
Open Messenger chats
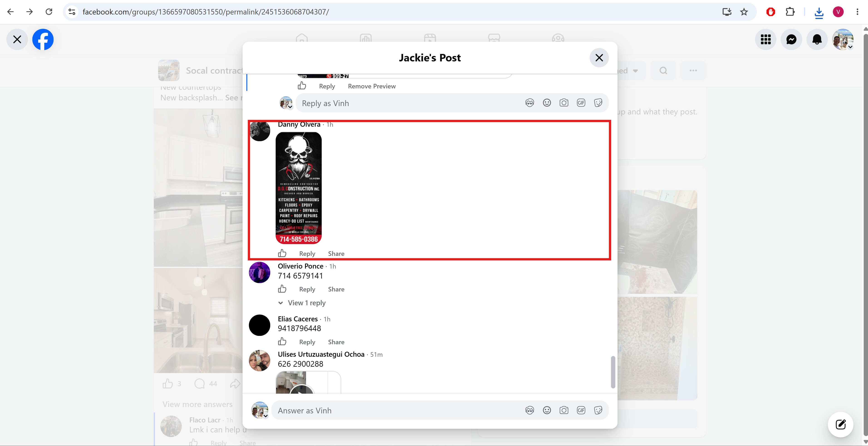pos(791,39)
